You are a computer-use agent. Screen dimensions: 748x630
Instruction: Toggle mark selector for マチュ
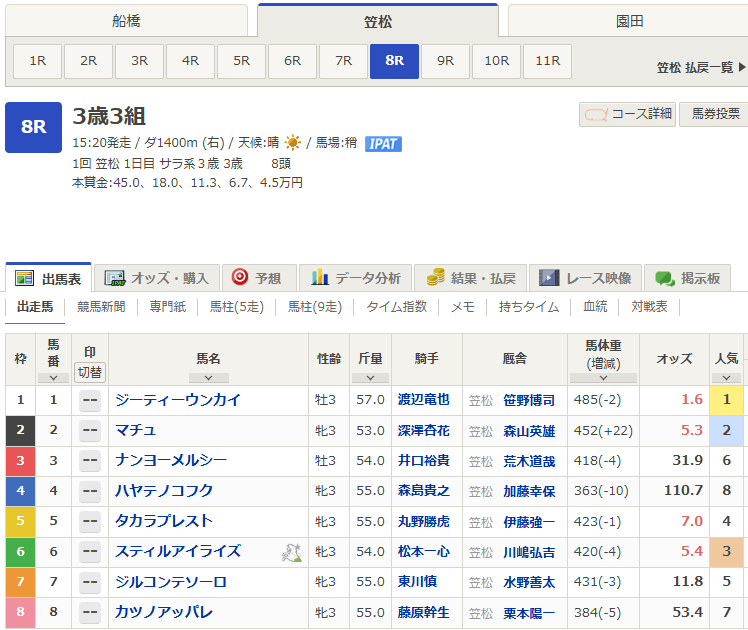[90, 430]
